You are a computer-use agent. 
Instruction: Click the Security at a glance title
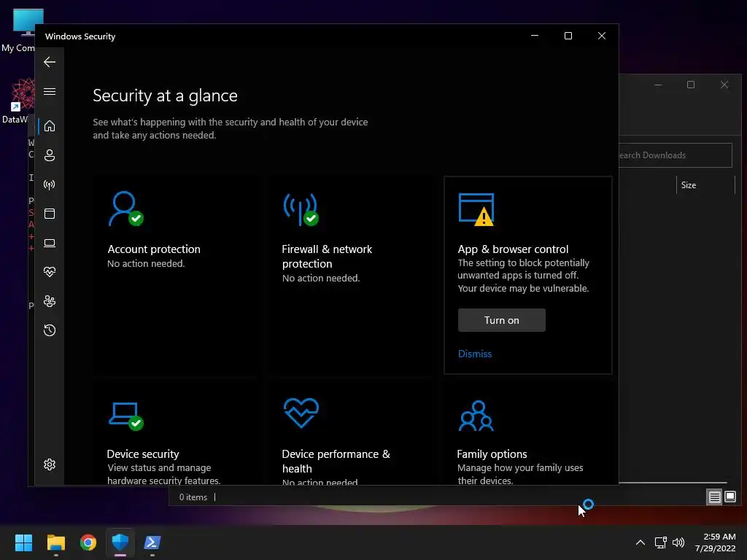pyautogui.click(x=165, y=96)
